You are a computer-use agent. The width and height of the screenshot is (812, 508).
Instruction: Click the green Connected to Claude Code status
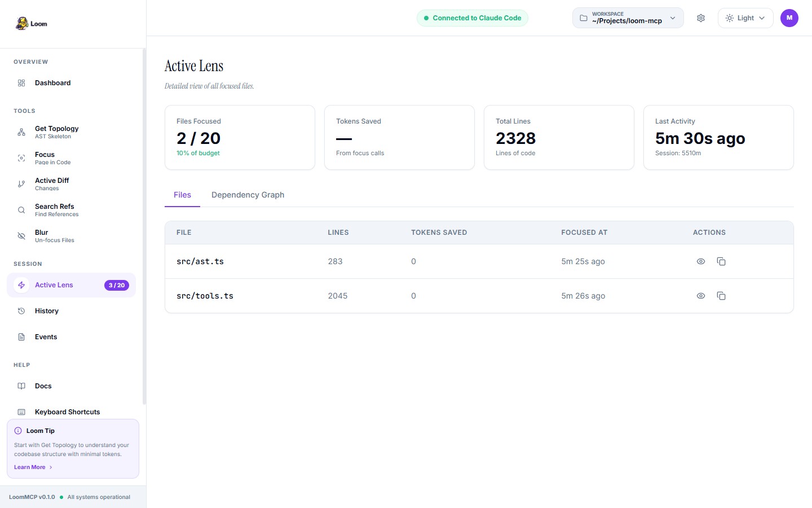coord(472,17)
